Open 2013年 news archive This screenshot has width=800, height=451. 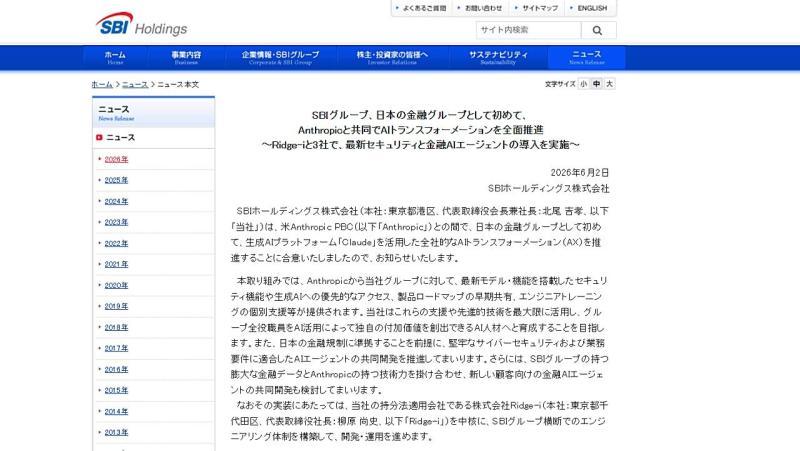click(x=116, y=433)
